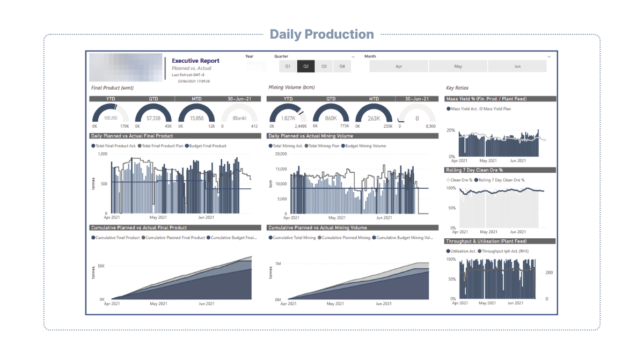Click the Mining Volume QTD gauge showing 860K
Image resolution: width=644 pixels, height=338 pixels.
tap(331, 115)
